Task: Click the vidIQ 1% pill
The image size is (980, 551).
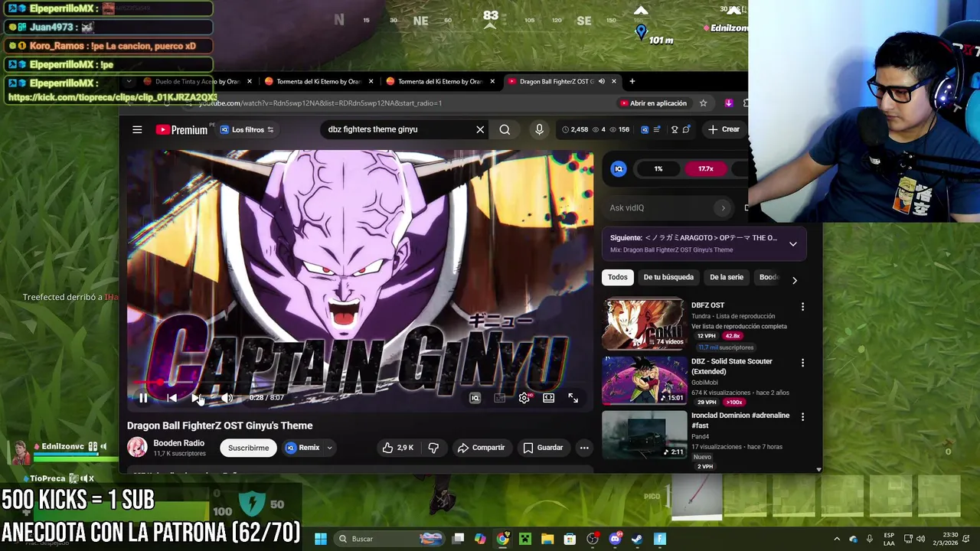Action: [658, 169]
